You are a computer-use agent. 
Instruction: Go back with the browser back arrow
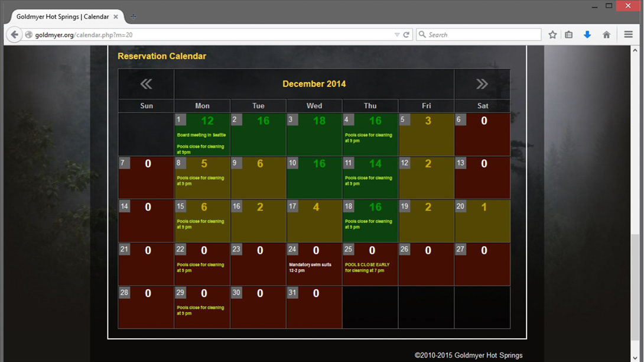[14, 34]
